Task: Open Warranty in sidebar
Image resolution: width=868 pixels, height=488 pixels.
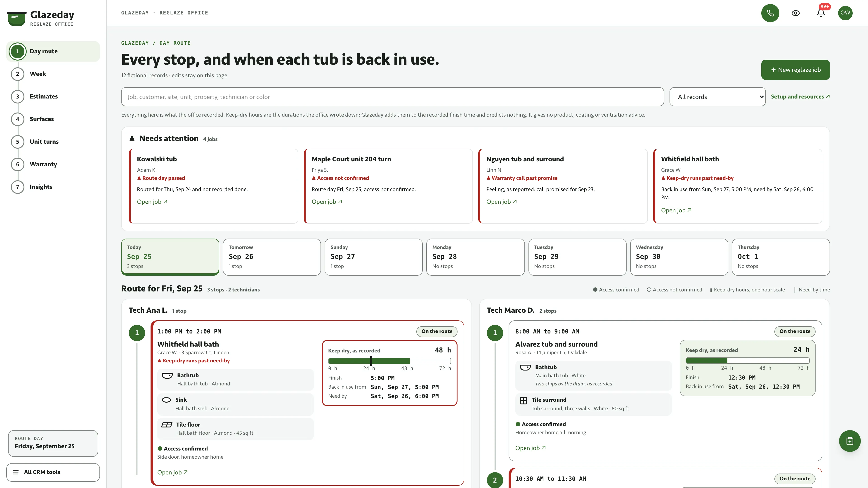Action: click(x=43, y=164)
